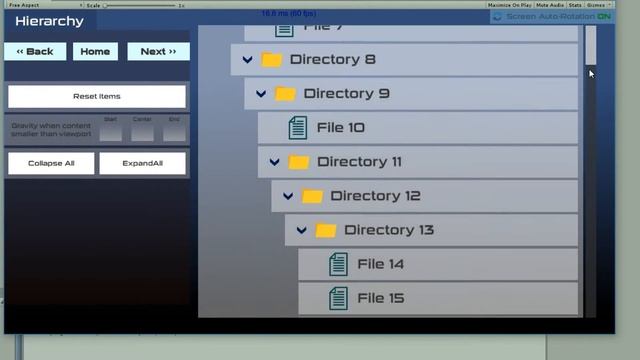Image resolution: width=640 pixels, height=360 pixels.
Task: Toggle the Stats overlay
Action: 575,5
